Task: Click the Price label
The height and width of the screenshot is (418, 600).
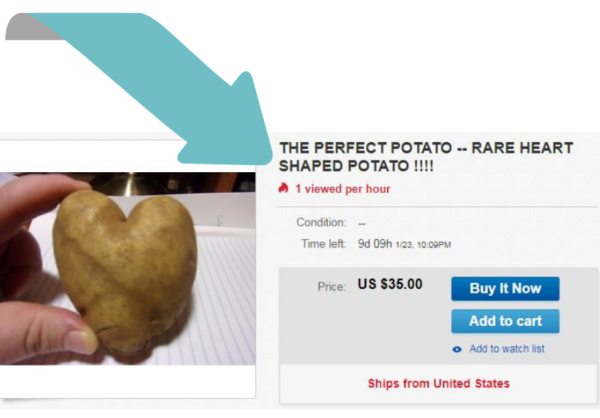Action: pos(331,287)
